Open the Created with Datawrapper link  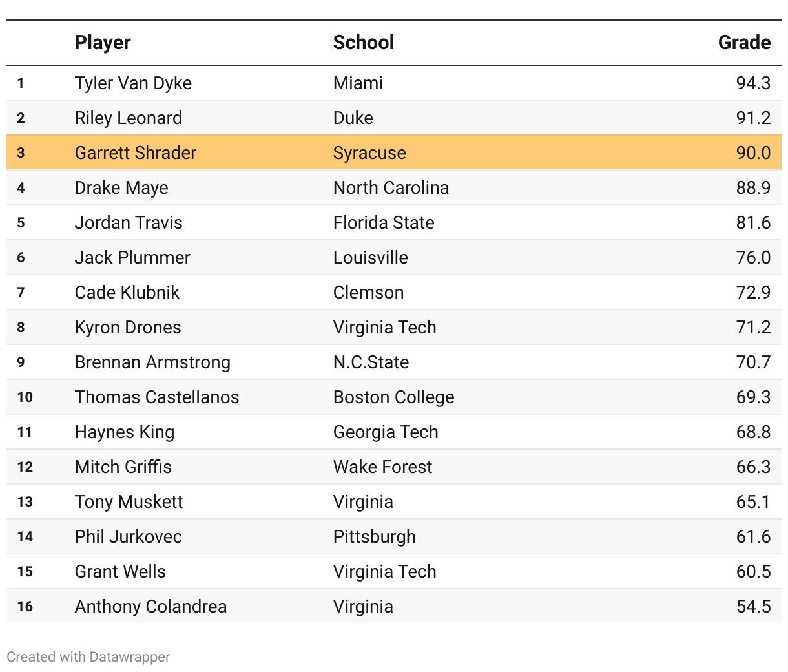click(88, 657)
